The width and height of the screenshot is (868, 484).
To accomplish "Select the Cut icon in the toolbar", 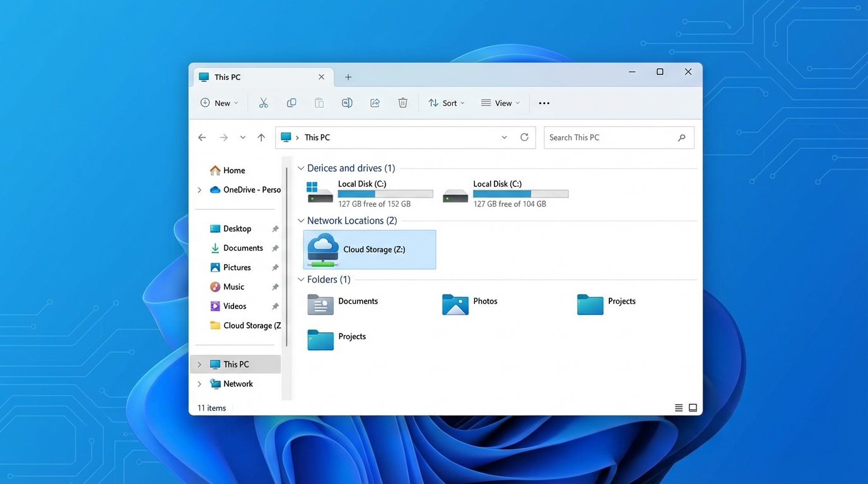I will point(263,102).
